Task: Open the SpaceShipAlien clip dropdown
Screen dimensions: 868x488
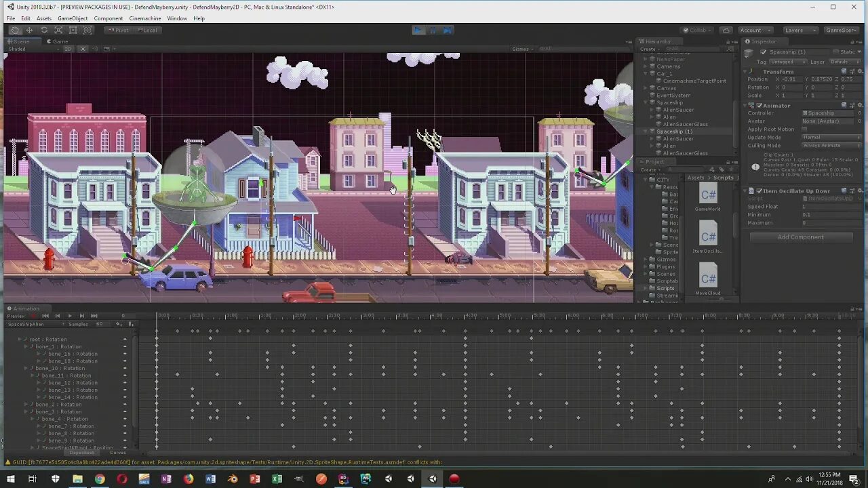Action: point(35,324)
